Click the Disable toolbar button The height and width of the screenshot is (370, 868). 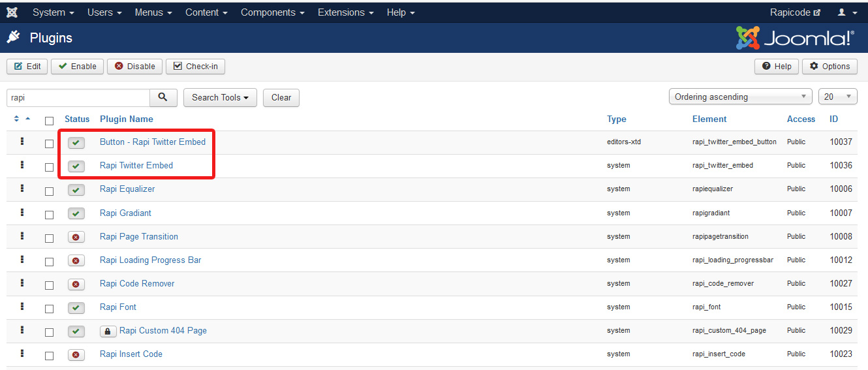pyautogui.click(x=135, y=66)
